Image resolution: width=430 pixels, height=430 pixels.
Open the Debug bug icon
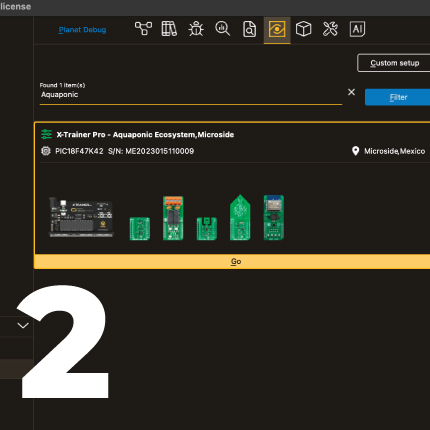[196, 29]
